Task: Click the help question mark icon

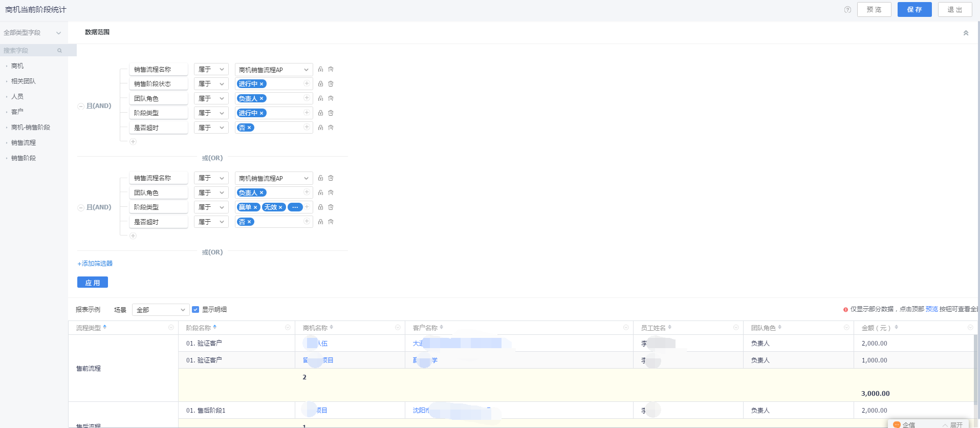Action: pyautogui.click(x=847, y=10)
